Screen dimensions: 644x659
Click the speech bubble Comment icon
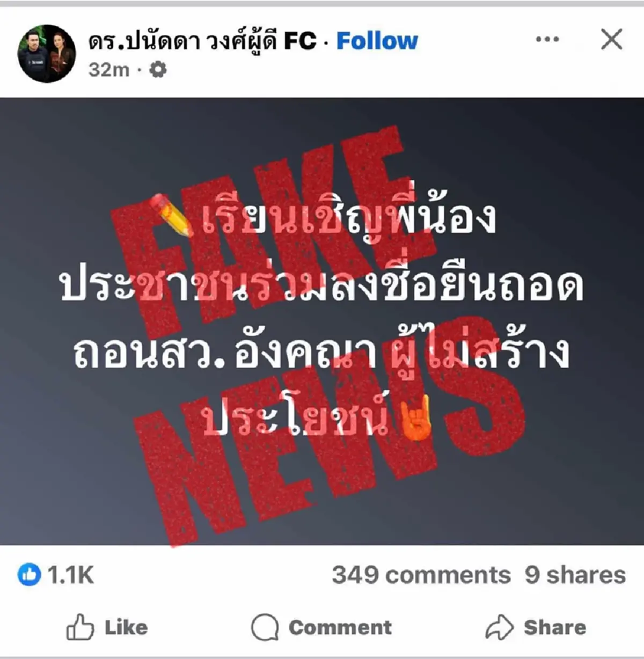pyautogui.click(x=265, y=627)
